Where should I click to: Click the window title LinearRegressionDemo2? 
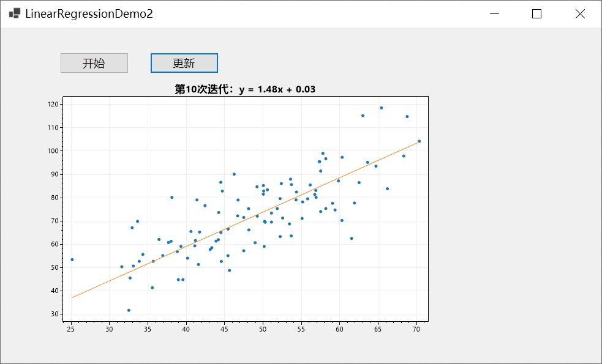(x=89, y=14)
